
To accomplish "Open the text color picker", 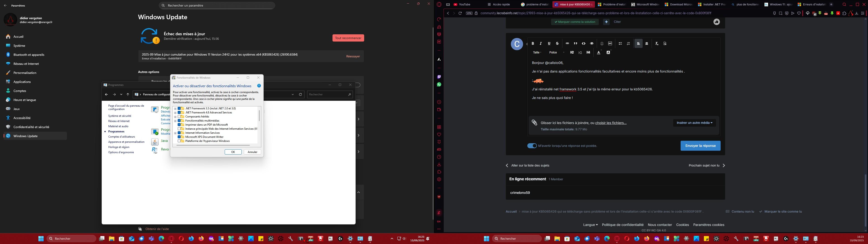I will pyautogui.click(x=599, y=52).
